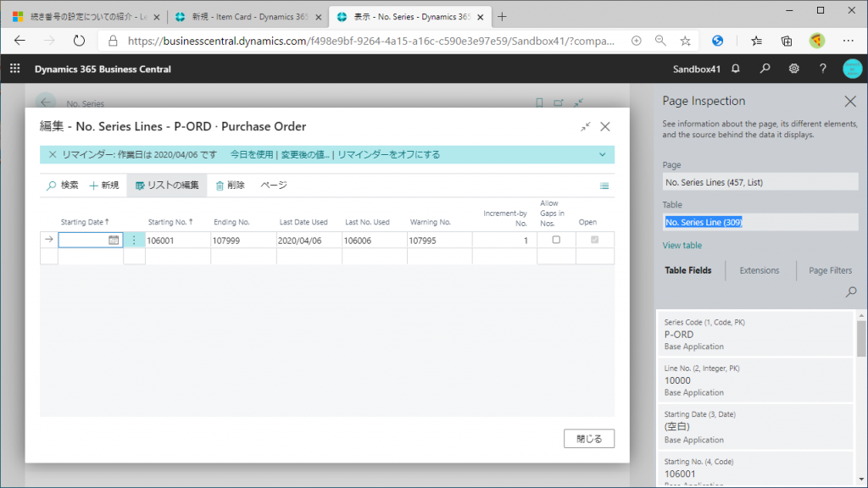Click the Last No. Used cell 106006
Viewport: 868px width, 488px height.
pos(374,241)
